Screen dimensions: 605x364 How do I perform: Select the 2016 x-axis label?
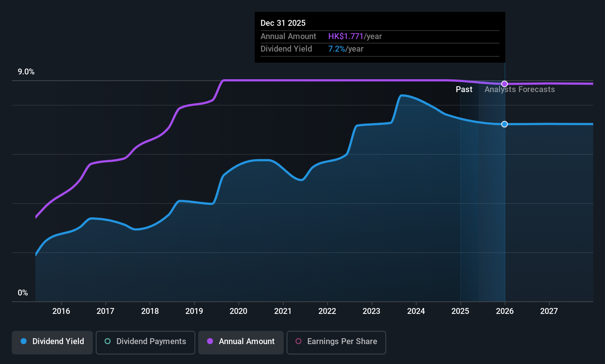[x=61, y=311]
